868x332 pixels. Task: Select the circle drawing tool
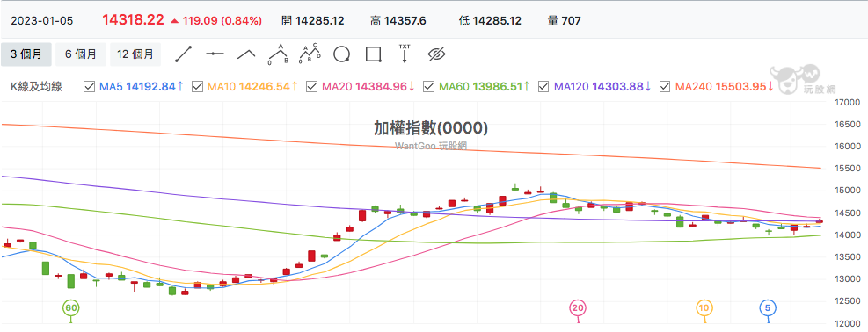click(x=341, y=54)
